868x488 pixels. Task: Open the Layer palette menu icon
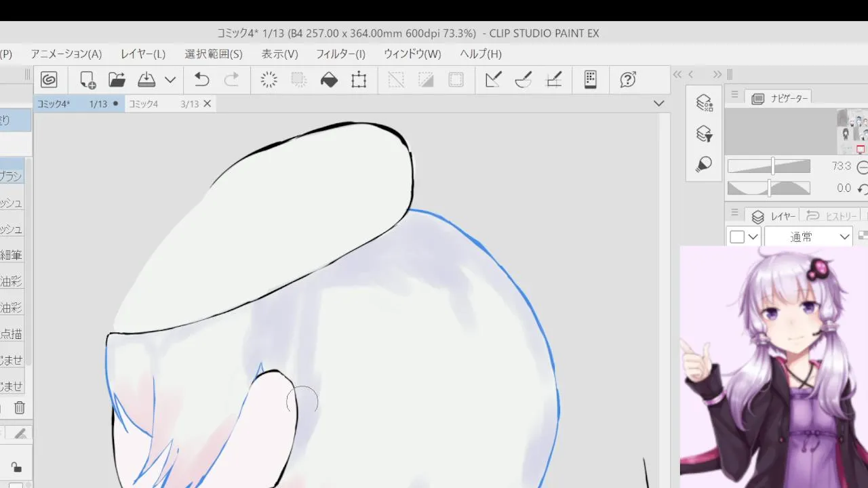point(734,213)
